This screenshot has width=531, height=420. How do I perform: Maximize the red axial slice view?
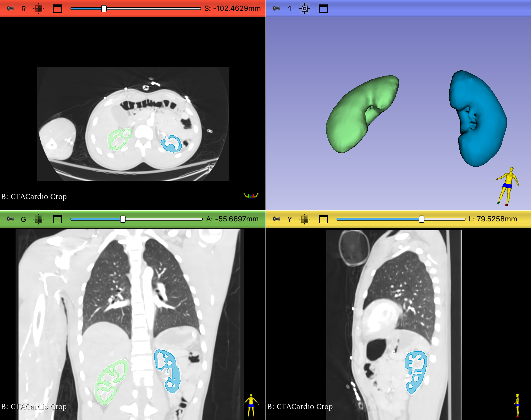(x=57, y=8)
